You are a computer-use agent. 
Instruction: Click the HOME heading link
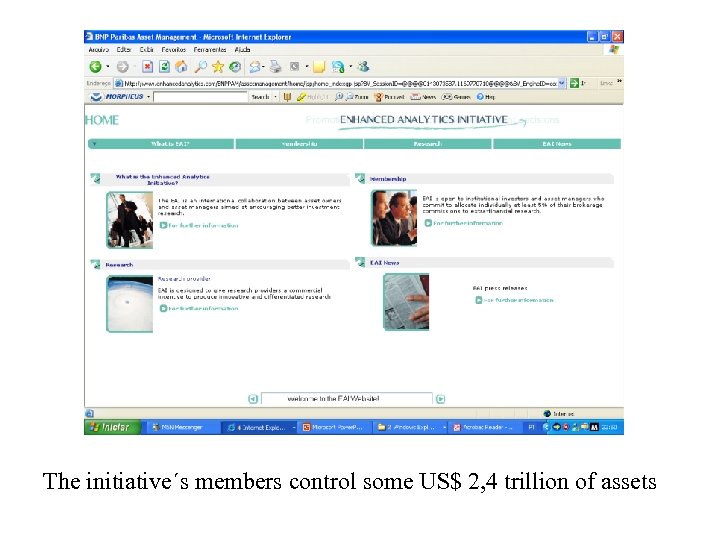[102, 120]
